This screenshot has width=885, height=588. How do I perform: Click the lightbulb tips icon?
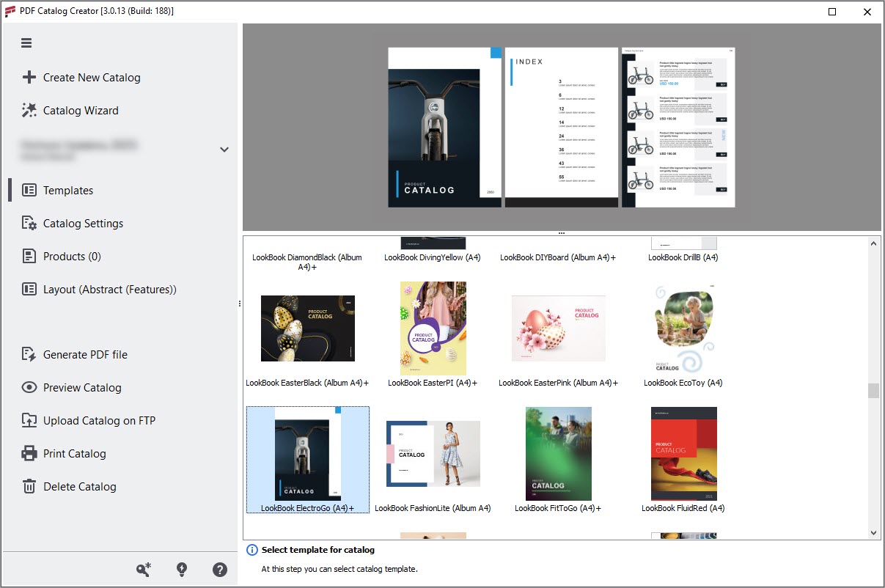coord(182,569)
